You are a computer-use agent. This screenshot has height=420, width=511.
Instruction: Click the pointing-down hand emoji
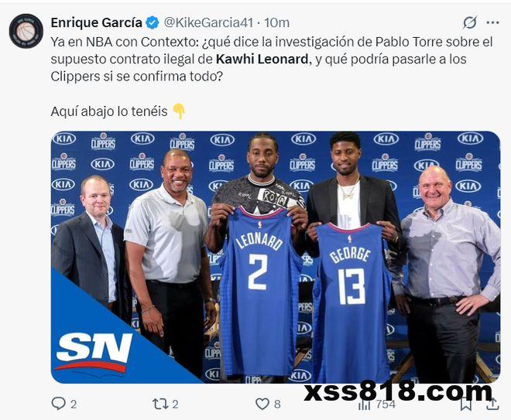tap(179, 111)
